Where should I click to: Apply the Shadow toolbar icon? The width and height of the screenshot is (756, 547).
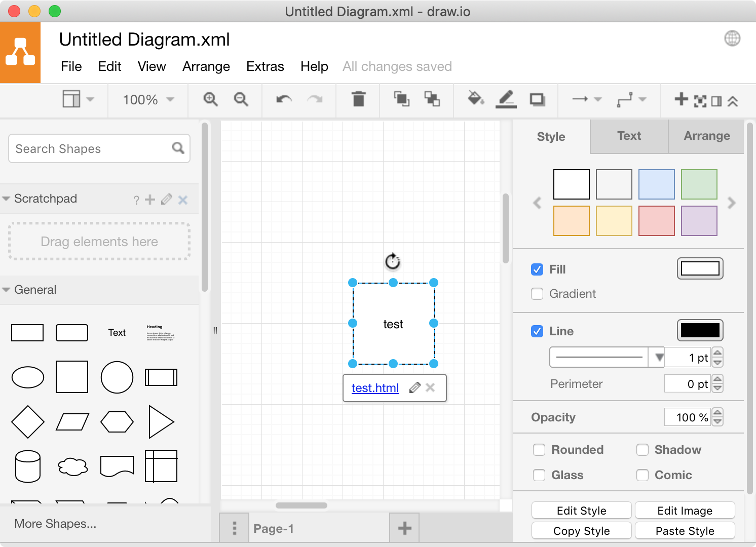(537, 100)
